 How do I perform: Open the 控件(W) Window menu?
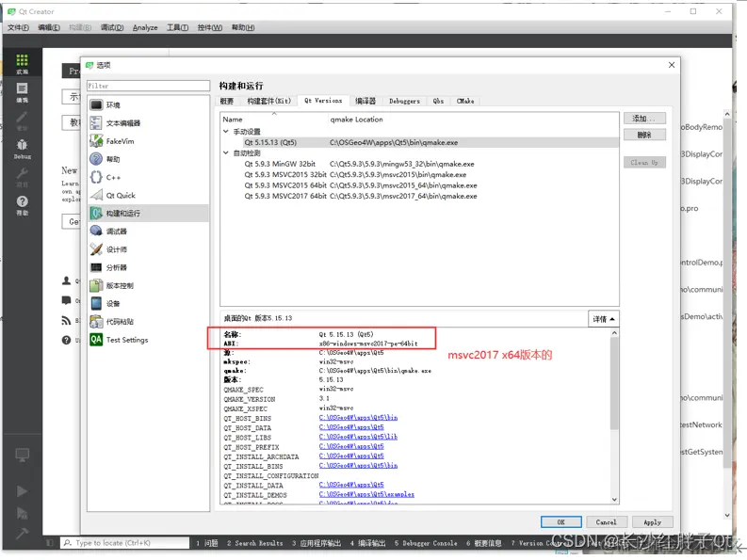210,27
